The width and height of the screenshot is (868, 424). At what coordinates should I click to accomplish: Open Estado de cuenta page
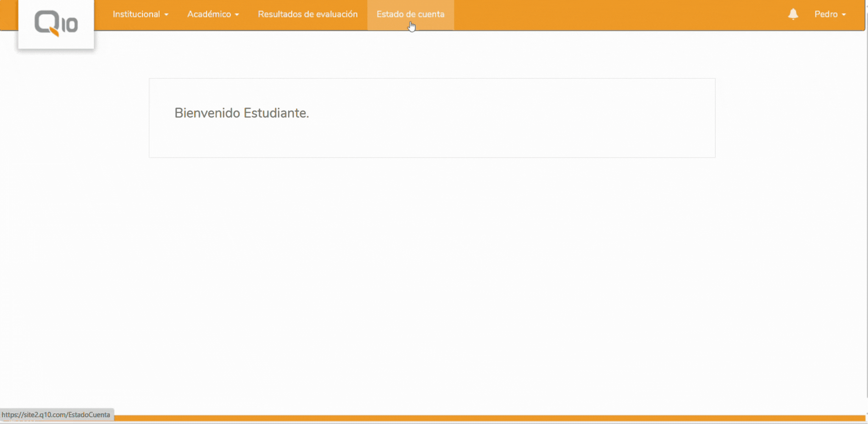point(410,14)
